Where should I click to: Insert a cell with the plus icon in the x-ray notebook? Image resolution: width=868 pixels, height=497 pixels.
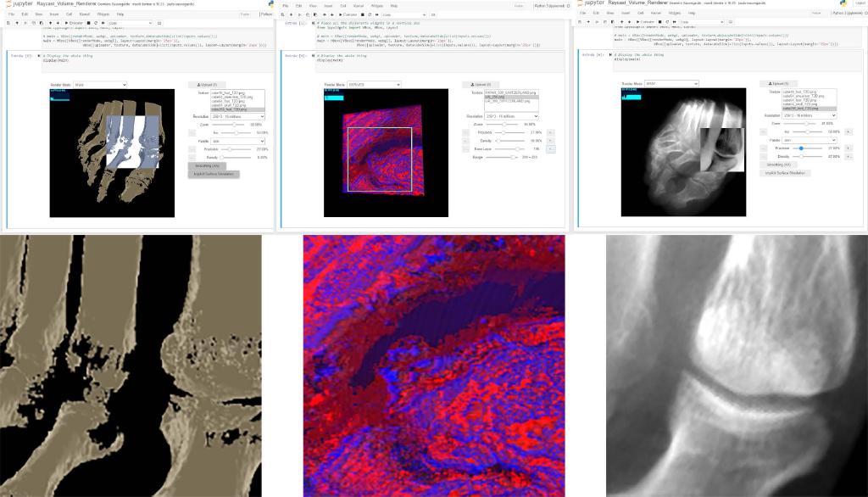pos(588,21)
